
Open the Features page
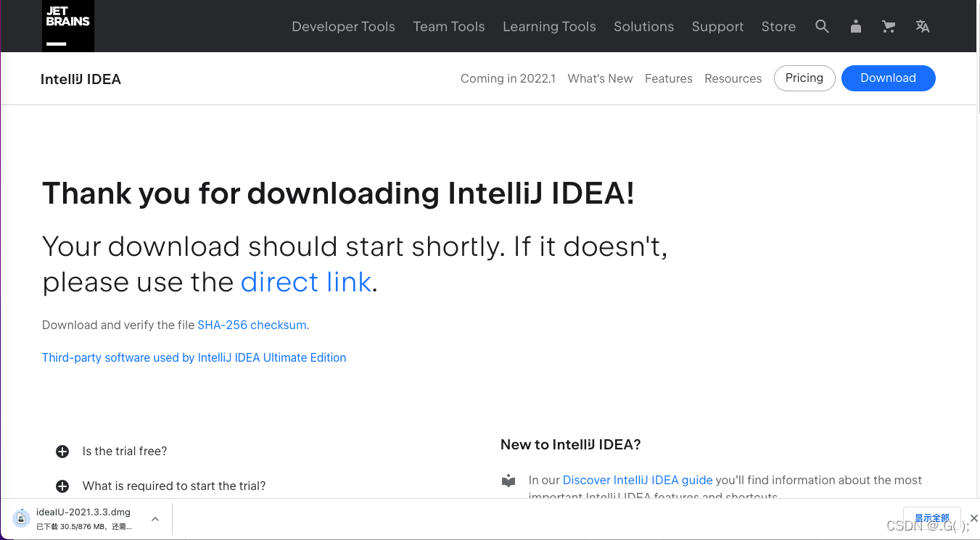click(669, 78)
